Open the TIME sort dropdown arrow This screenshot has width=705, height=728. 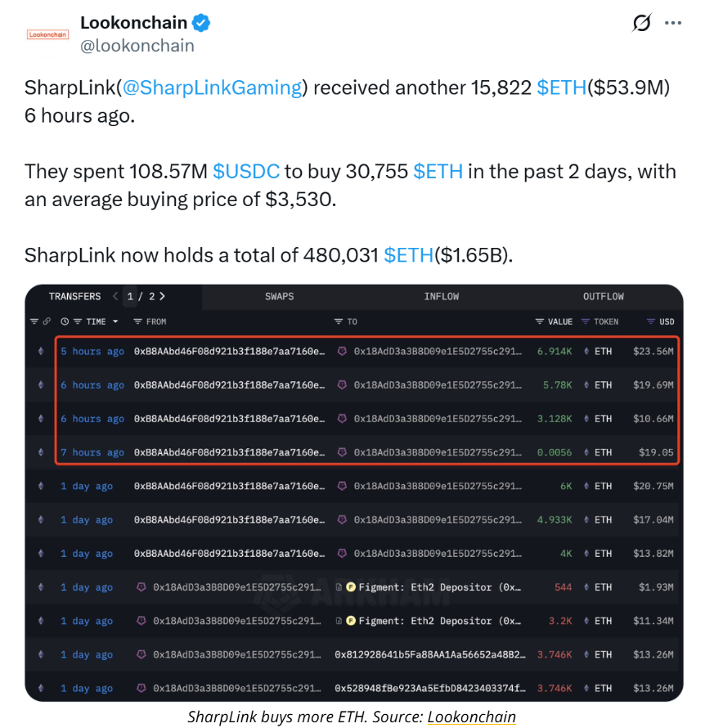115,321
